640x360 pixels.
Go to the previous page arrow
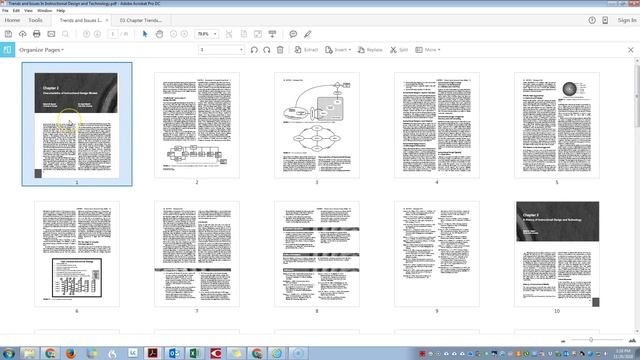point(86,34)
